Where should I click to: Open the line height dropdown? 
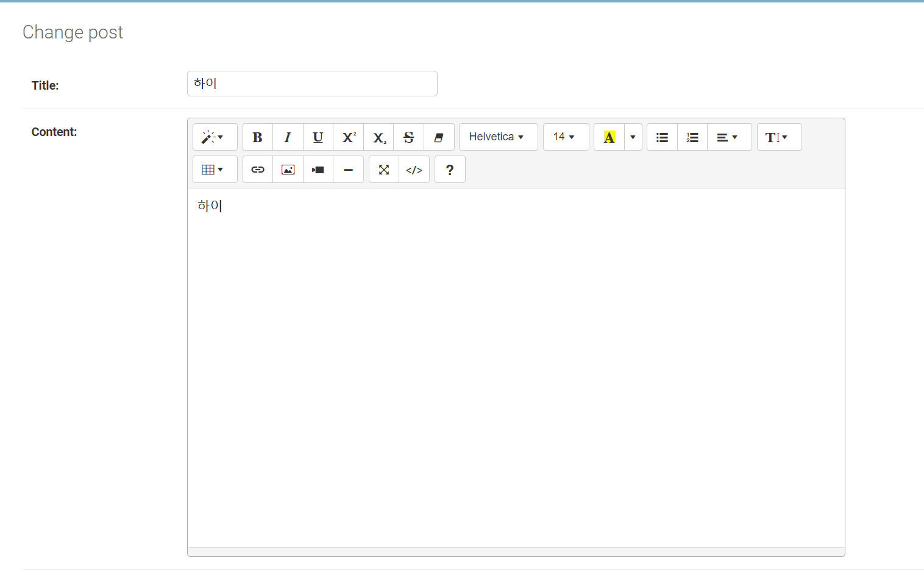[x=779, y=137]
